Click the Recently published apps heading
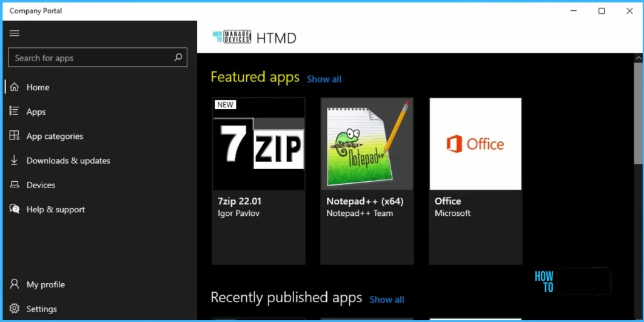The image size is (644, 322). 286,297
